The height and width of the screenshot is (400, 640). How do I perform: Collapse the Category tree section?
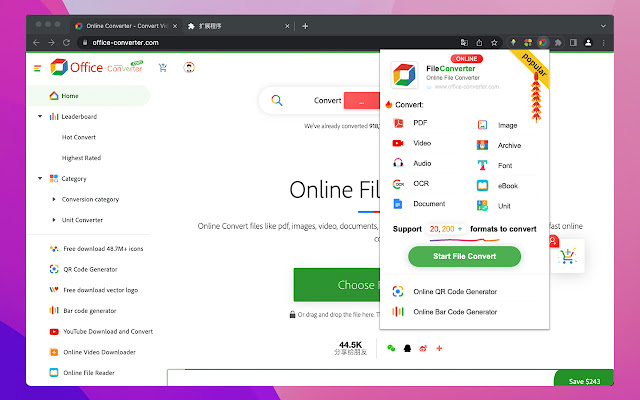pyautogui.click(x=40, y=178)
